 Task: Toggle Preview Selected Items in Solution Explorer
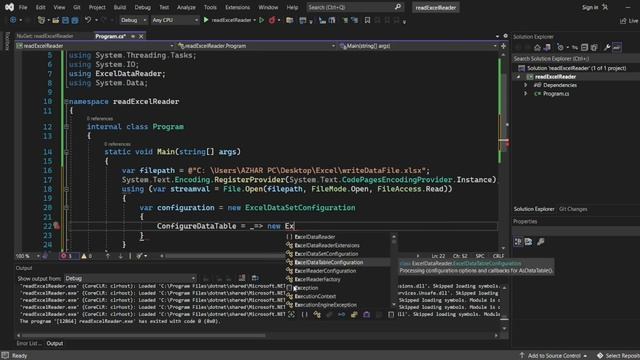[x=617, y=48]
